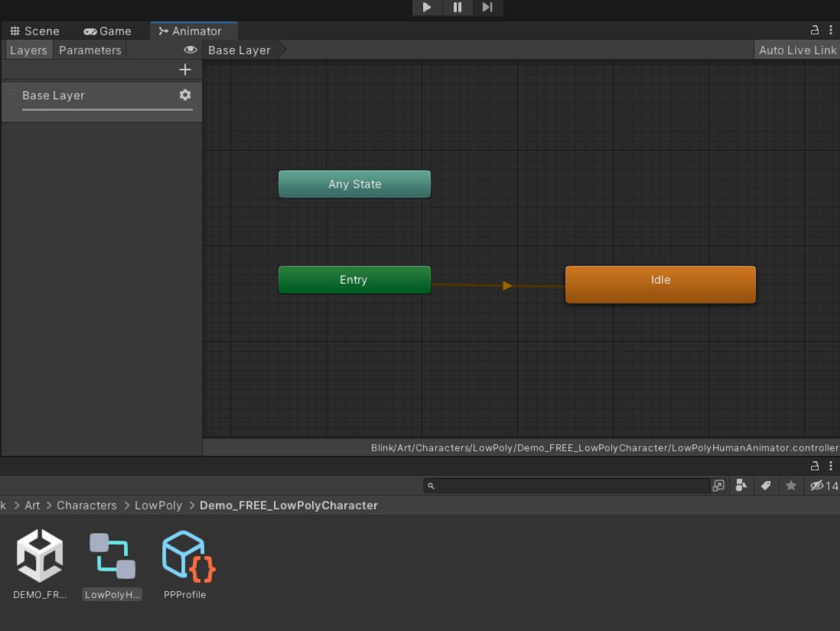The height and width of the screenshot is (631, 840).
Task: Toggle the layer eye visibility icon
Action: (190, 50)
